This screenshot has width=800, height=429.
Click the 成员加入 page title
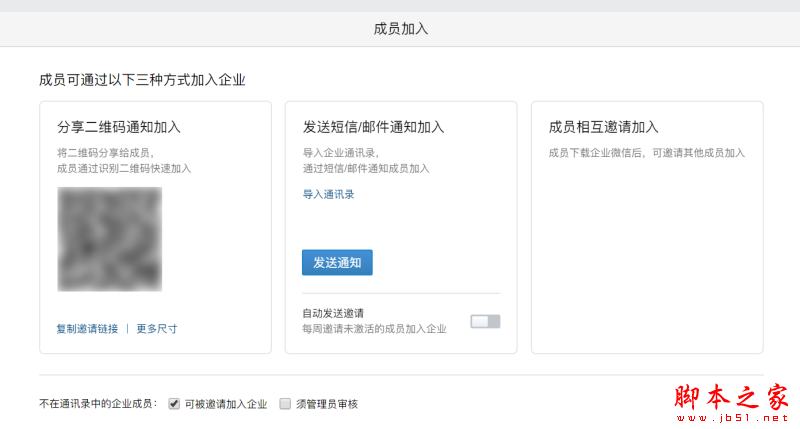pyautogui.click(x=401, y=29)
